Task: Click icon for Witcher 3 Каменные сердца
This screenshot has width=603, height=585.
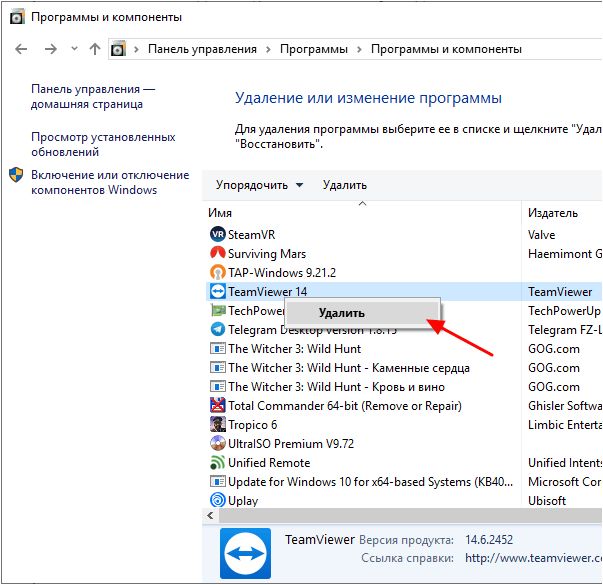Action: coord(218,367)
